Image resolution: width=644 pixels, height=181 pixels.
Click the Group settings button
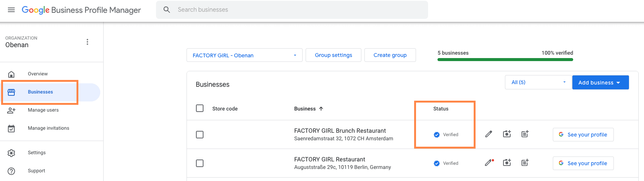pos(333,55)
